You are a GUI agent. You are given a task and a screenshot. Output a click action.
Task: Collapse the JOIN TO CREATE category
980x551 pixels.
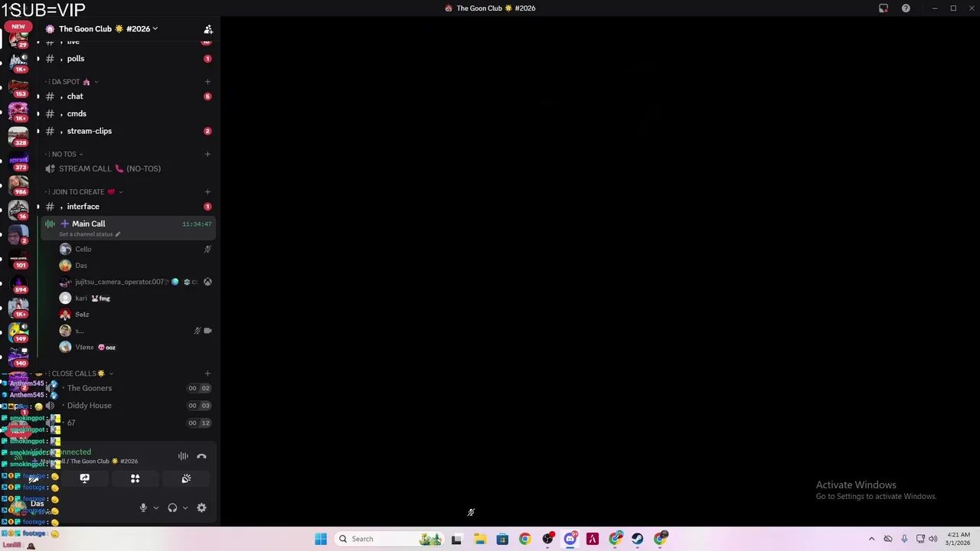(84, 192)
